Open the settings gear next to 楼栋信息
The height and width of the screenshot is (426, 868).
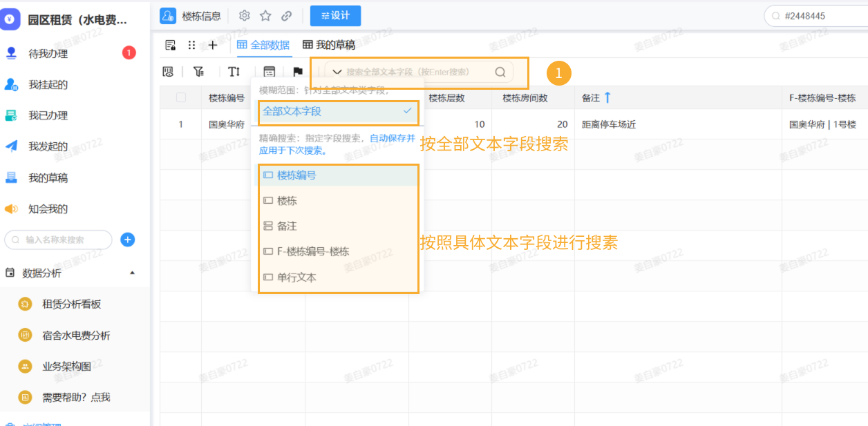[x=244, y=16]
